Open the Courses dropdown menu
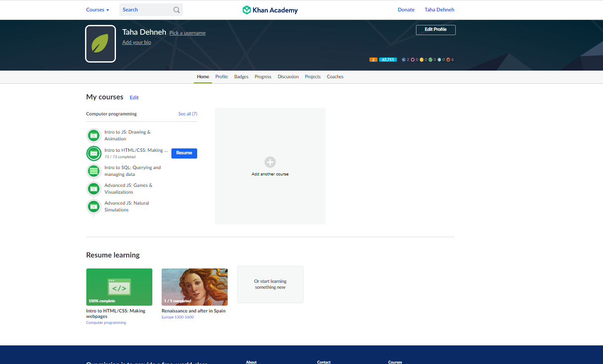Viewport: 603px width, 364px height. [98, 10]
